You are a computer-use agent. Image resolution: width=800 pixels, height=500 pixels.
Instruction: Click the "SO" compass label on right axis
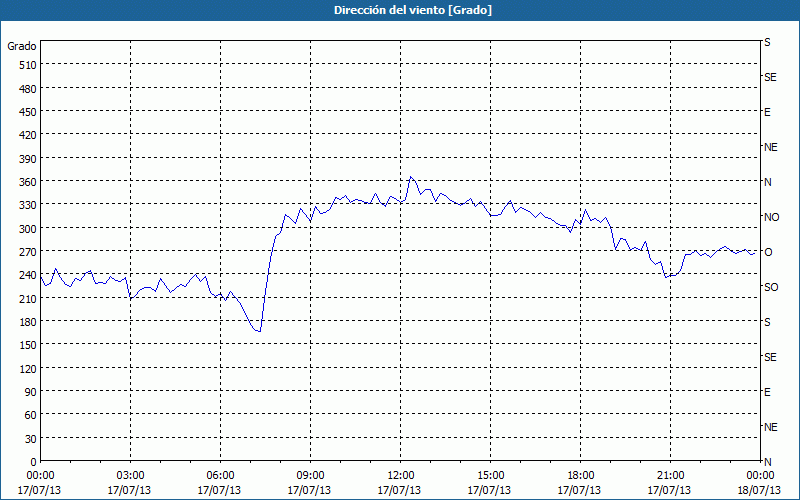click(771, 287)
